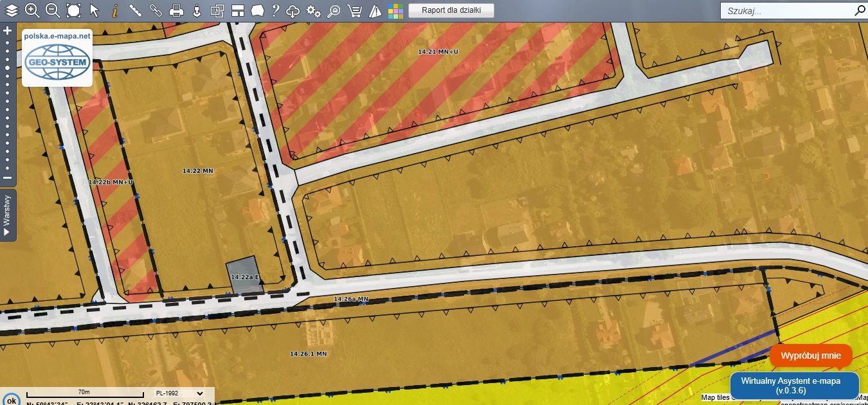Expand the Warstwy side panel

[x=8, y=215]
